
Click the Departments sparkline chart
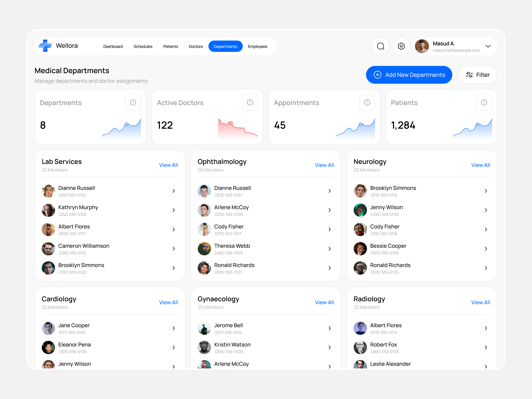(122, 129)
